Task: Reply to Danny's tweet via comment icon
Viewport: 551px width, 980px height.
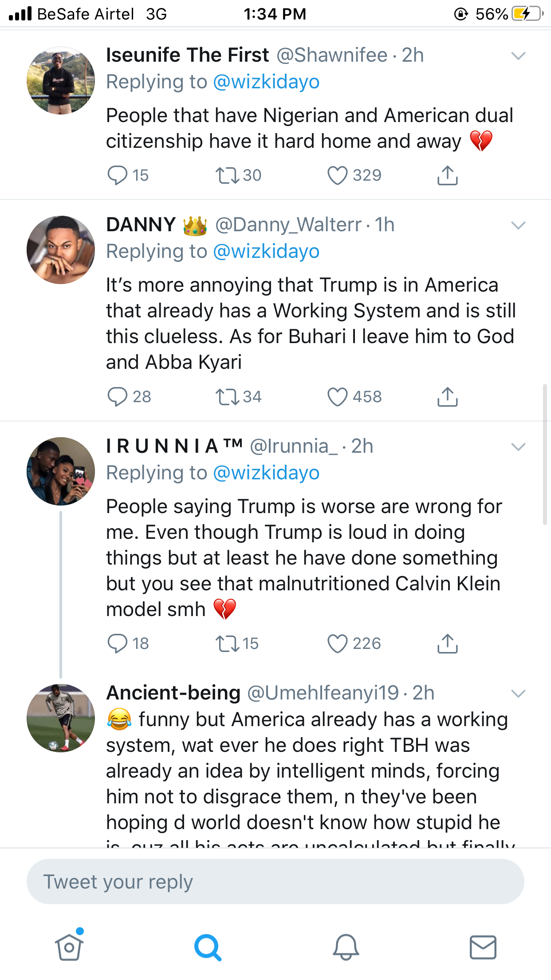Action: tap(118, 397)
